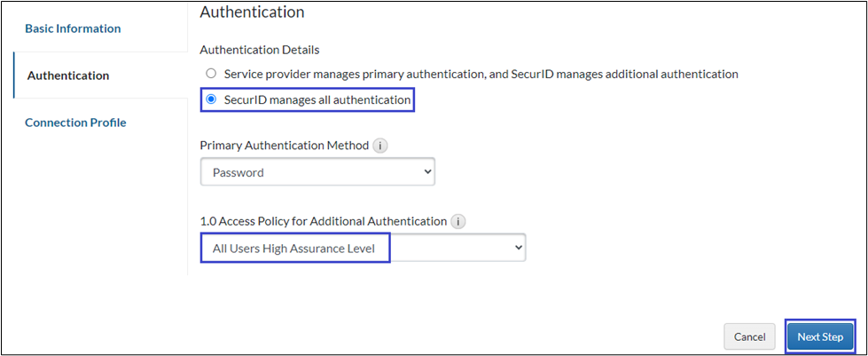Screen dimensions: 868x356
Task: Click "1.0 Access Policy for Additional Authentication" label
Action: coord(323,221)
